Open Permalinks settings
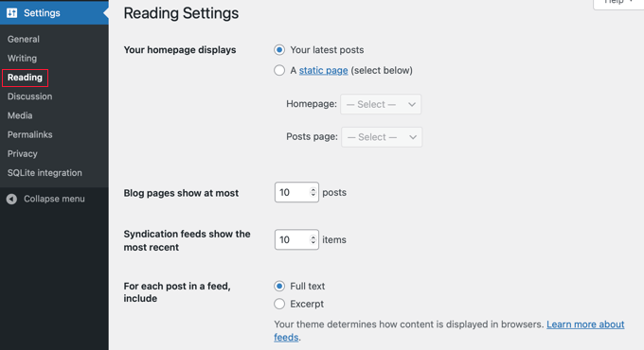Viewport: 644px width, 350px height. point(30,134)
